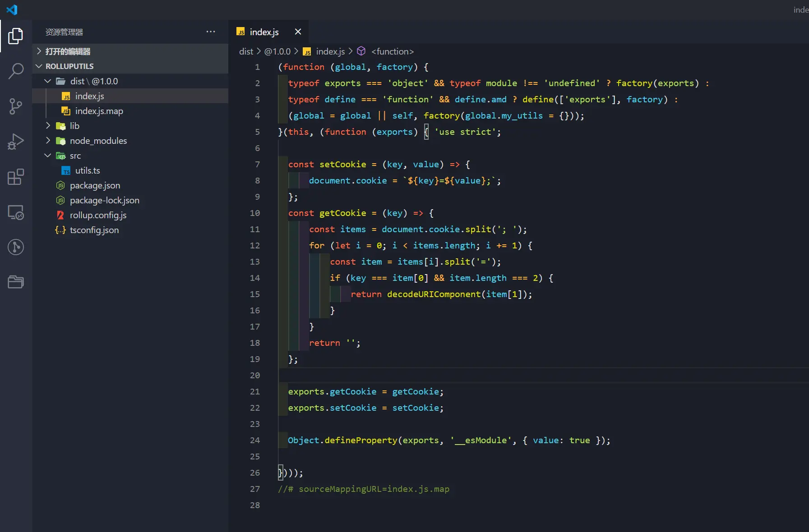The width and height of the screenshot is (809, 532).
Task: Open the Search view
Action: pos(16,71)
